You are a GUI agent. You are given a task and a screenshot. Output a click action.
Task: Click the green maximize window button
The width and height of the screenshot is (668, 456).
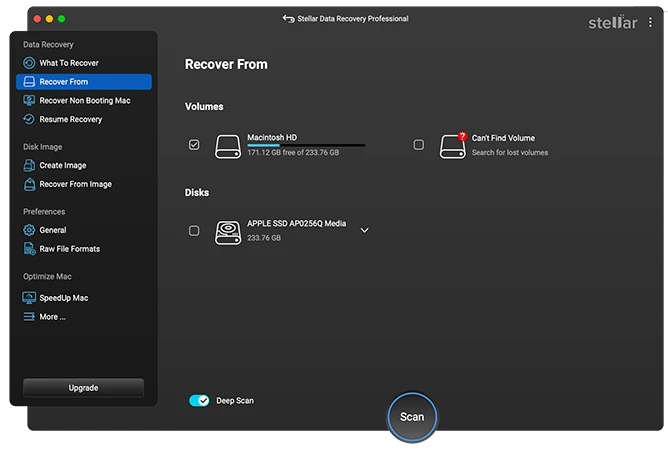(61, 19)
